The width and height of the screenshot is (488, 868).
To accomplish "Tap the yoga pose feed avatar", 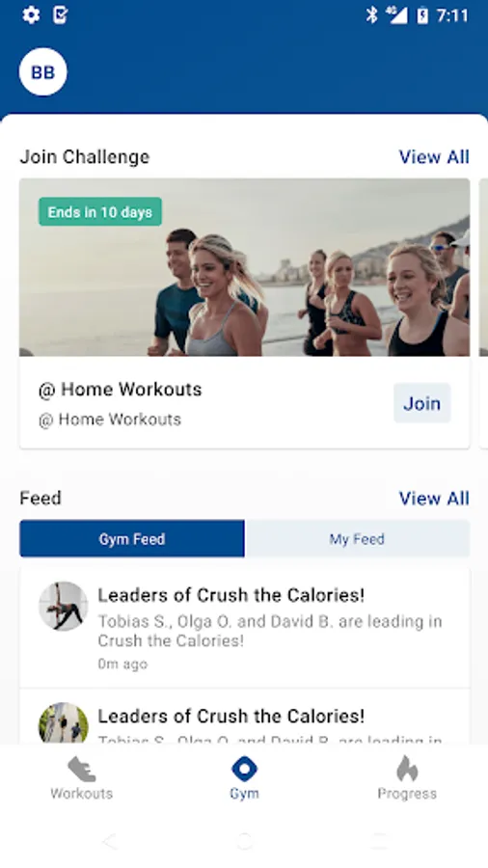I will tap(63, 606).
